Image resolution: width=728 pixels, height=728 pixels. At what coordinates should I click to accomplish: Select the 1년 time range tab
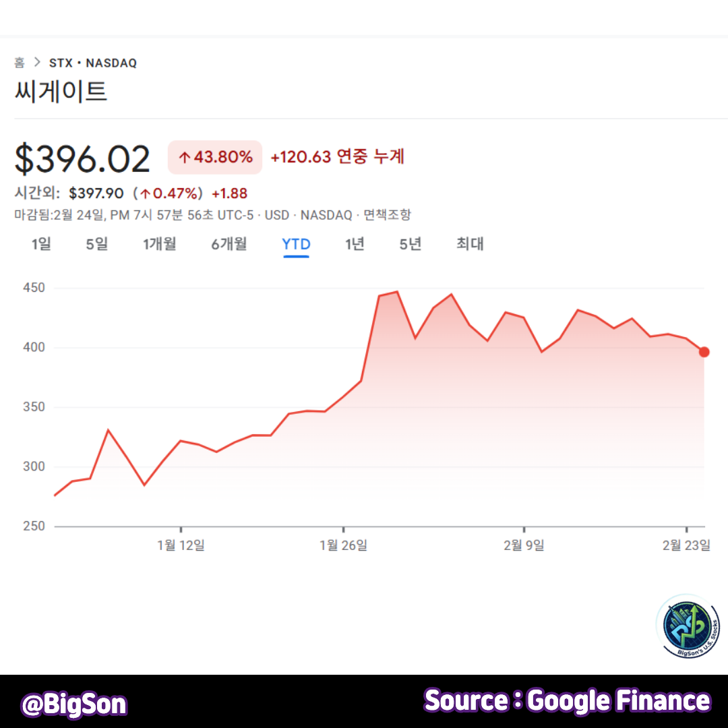(355, 245)
